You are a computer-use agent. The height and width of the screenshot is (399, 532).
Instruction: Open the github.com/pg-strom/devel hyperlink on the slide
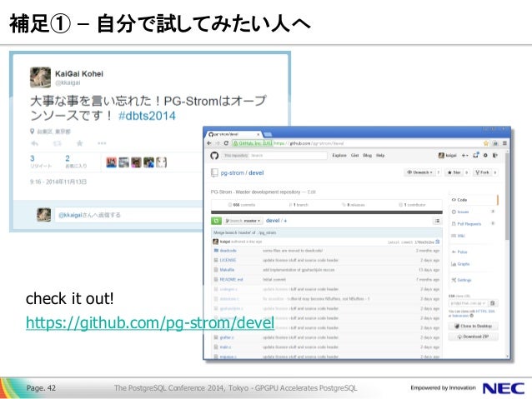(150, 322)
